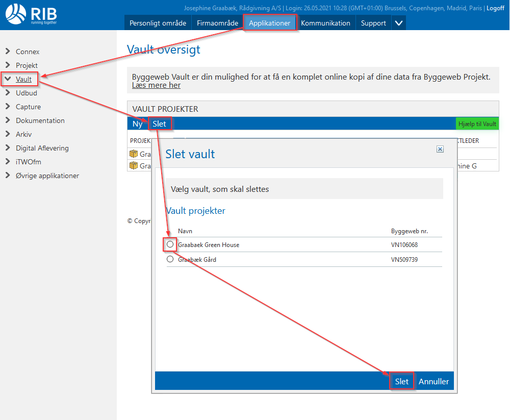Image resolution: width=510 pixels, height=420 pixels.
Task: Open the Læs mere her link
Action: click(x=156, y=85)
